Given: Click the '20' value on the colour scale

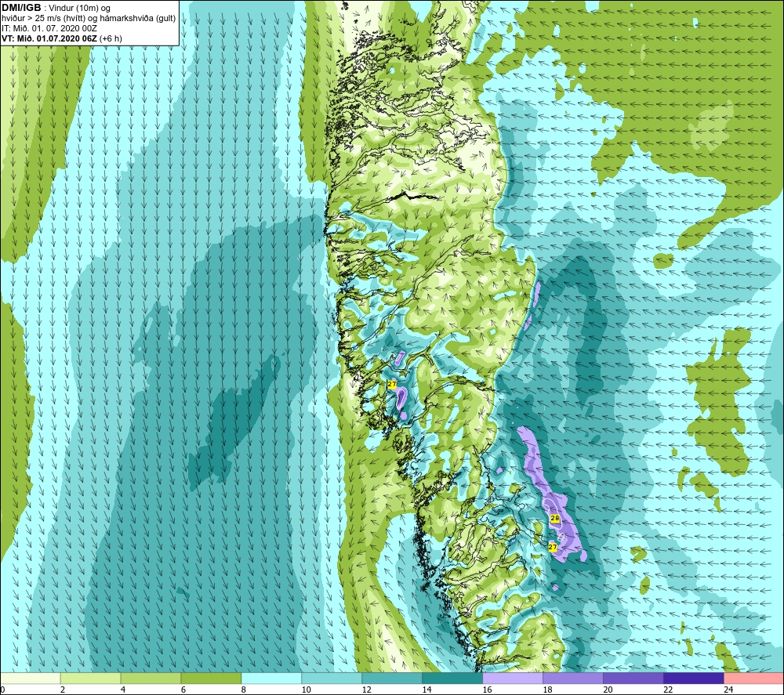Looking at the screenshot, I should point(608,690).
